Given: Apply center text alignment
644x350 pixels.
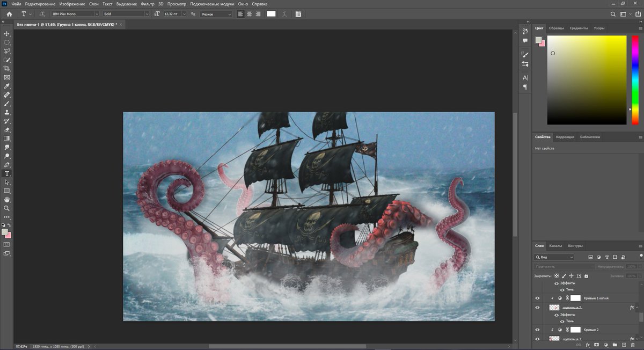Looking at the screenshot, I should (x=249, y=13).
